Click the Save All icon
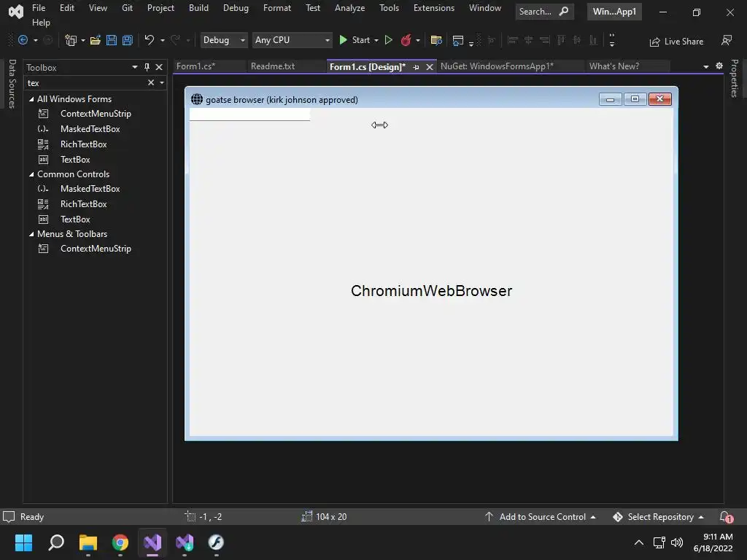Viewport: 747px width, 560px height. tap(128, 40)
